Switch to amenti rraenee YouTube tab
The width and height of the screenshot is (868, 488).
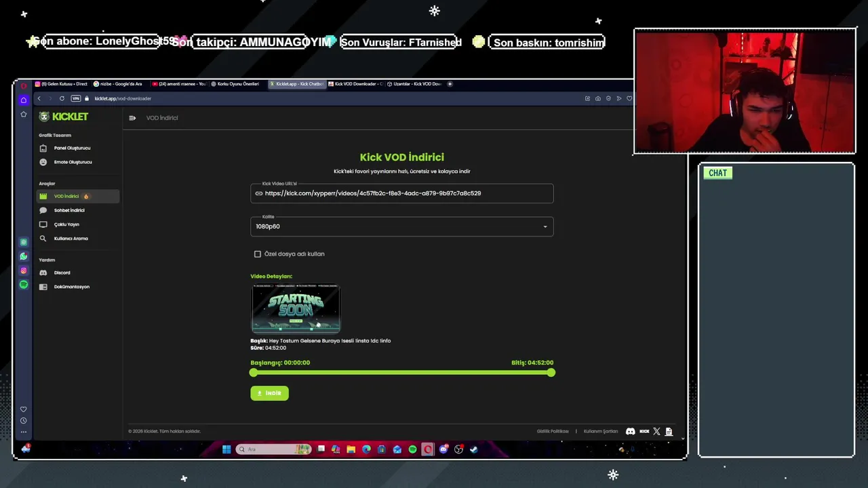(x=178, y=84)
